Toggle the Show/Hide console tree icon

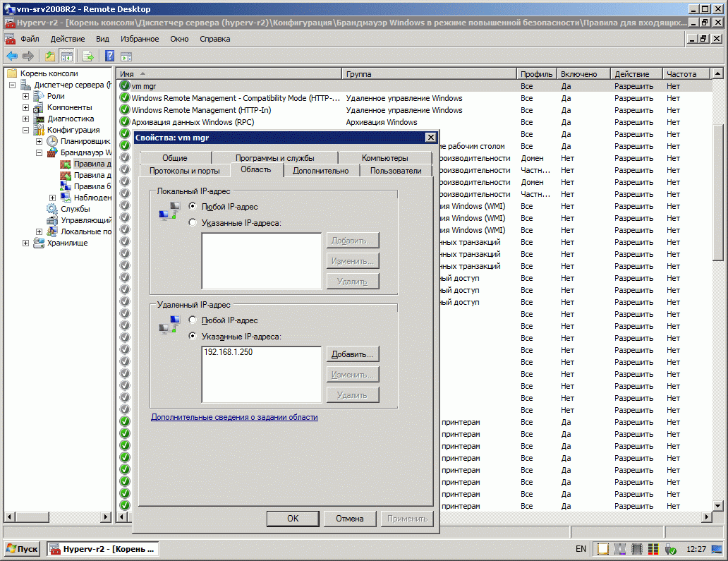pyautogui.click(x=67, y=56)
